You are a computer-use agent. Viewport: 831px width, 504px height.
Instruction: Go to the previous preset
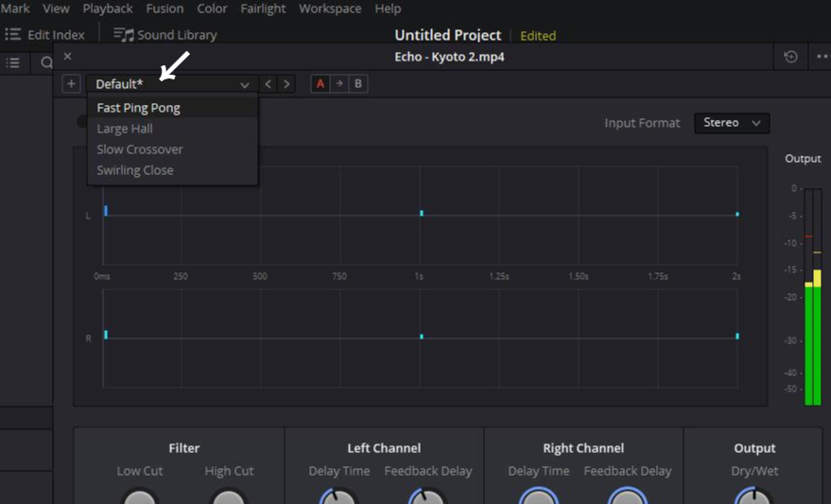click(268, 84)
